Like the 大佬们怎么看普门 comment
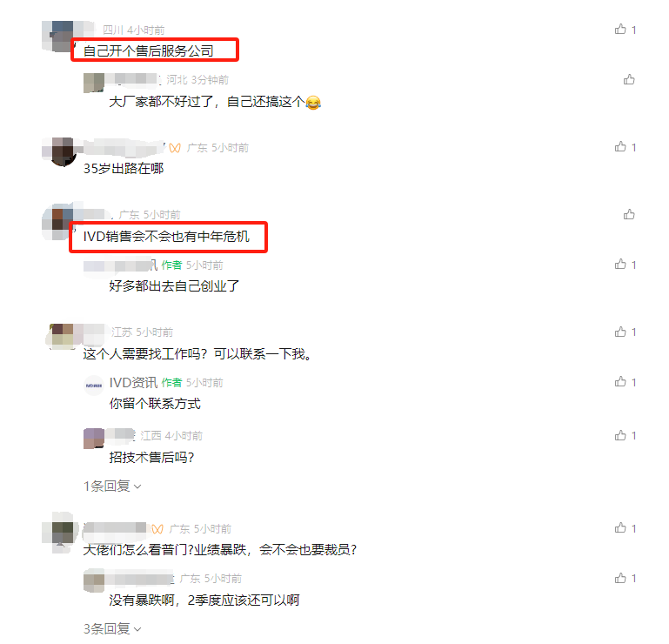The width and height of the screenshot is (669, 644). click(620, 528)
